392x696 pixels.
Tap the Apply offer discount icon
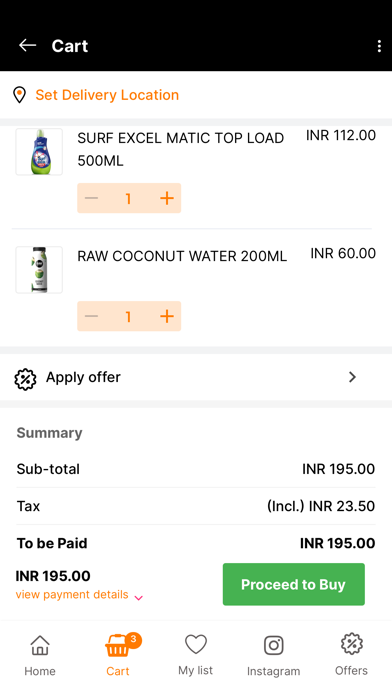25,378
